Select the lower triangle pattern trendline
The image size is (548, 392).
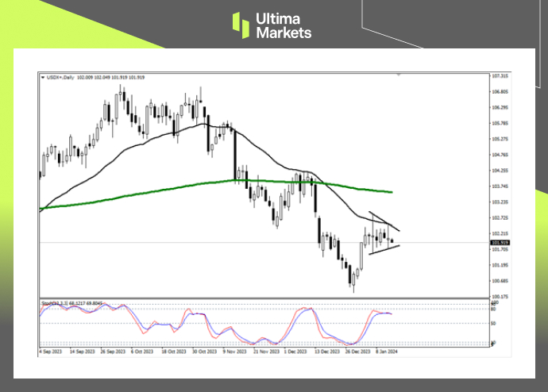click(x=384, y=250)
